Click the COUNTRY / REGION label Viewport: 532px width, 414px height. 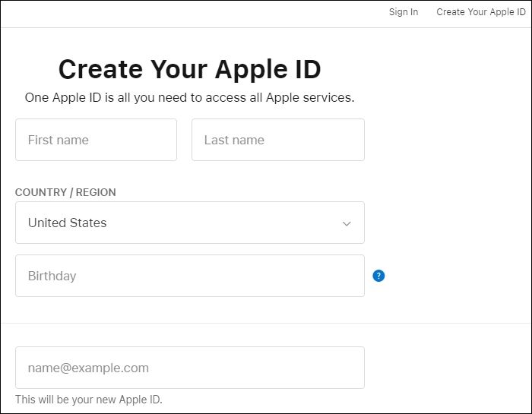coord(65,192)
